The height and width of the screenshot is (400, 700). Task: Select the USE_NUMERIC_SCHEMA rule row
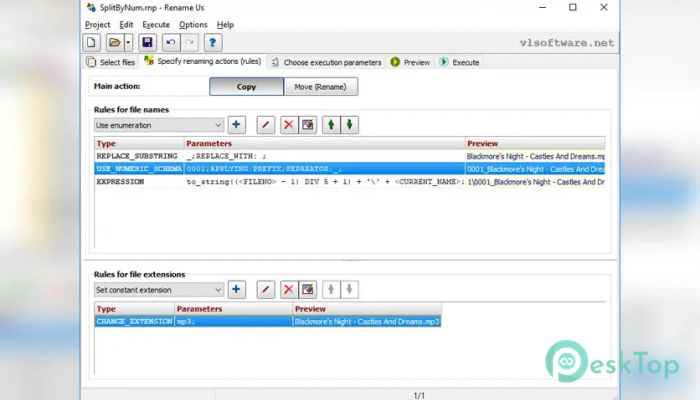(x=350, y=169)
